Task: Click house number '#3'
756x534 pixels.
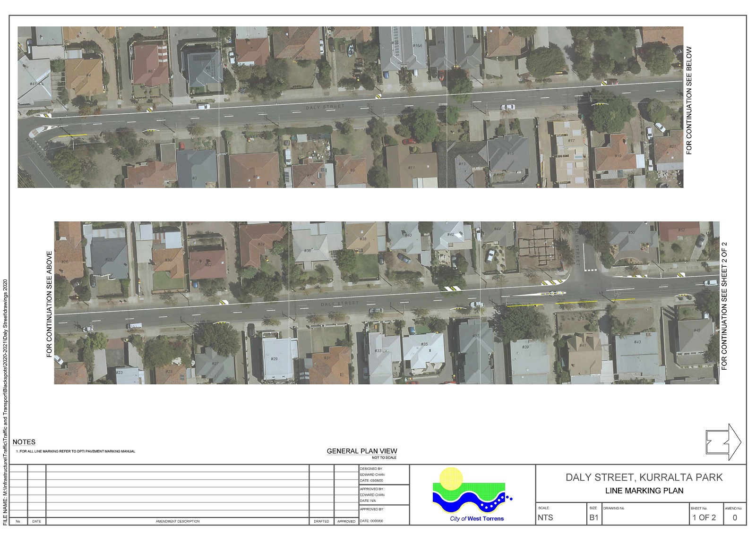Action: pyautogui.click(x=195, y=178)
